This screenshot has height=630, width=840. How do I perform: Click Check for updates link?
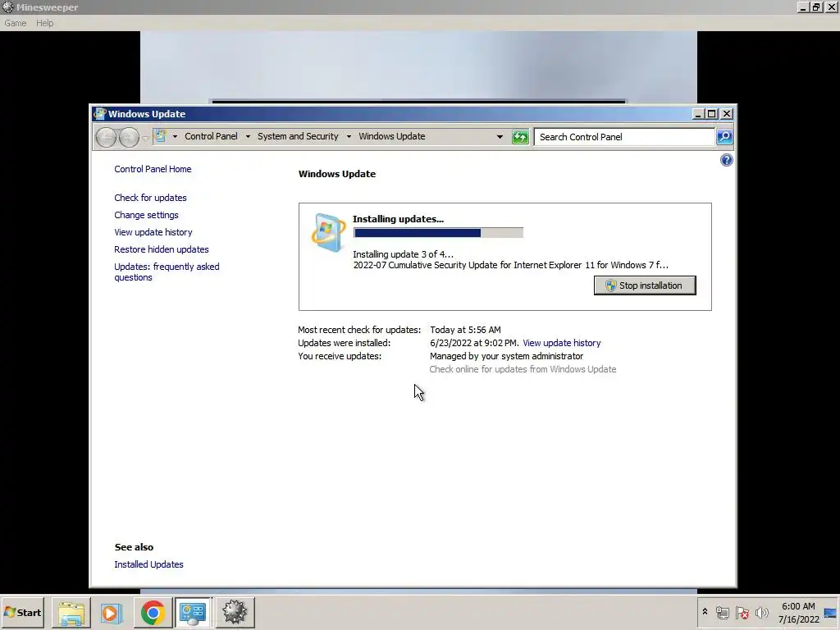(x=151, y=198)
